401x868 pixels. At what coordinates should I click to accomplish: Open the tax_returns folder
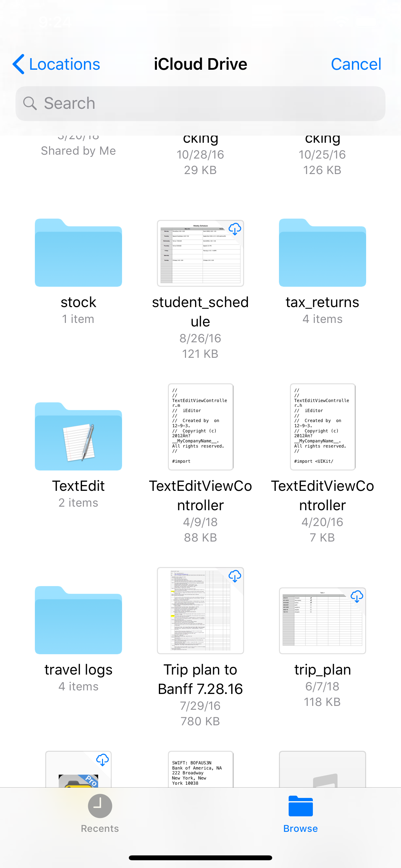click(322, 253)
